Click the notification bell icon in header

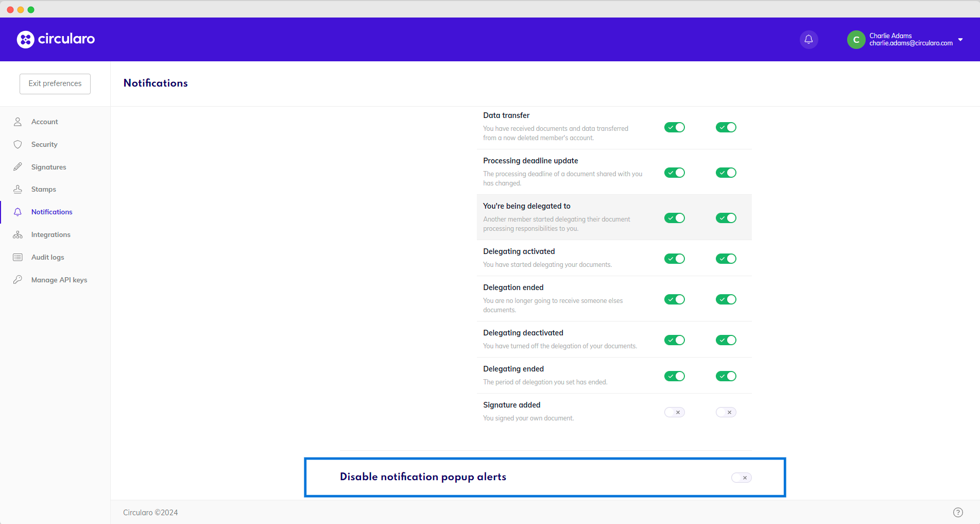point(809,39)
